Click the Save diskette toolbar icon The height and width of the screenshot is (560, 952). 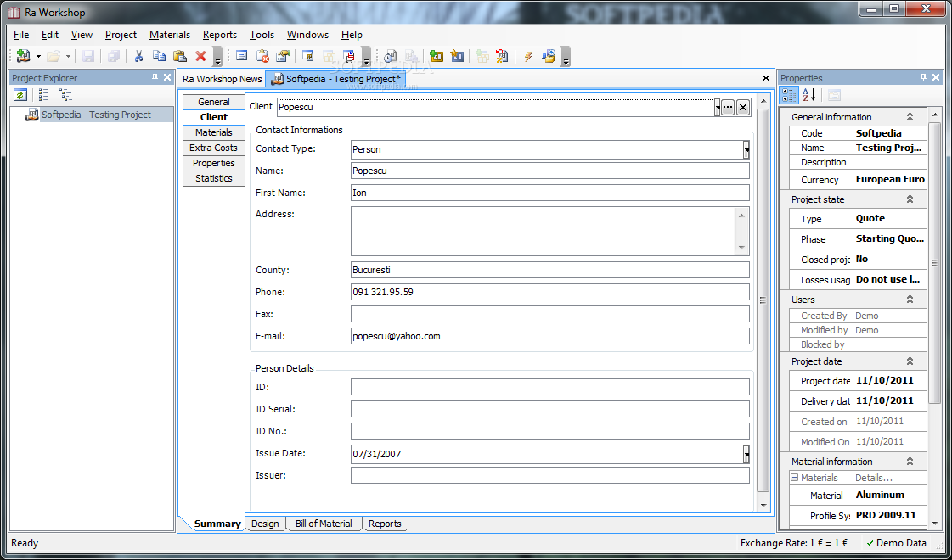pos(88,57)
